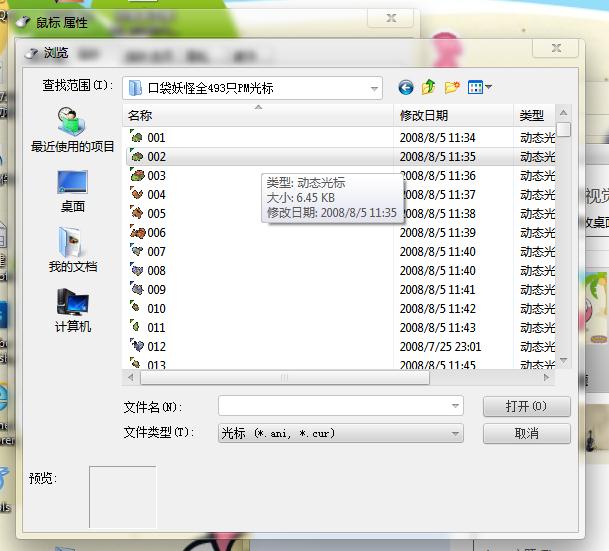
Task: Expand the 文件名 history dropdown arrow
Action: (x=455, y=406)
